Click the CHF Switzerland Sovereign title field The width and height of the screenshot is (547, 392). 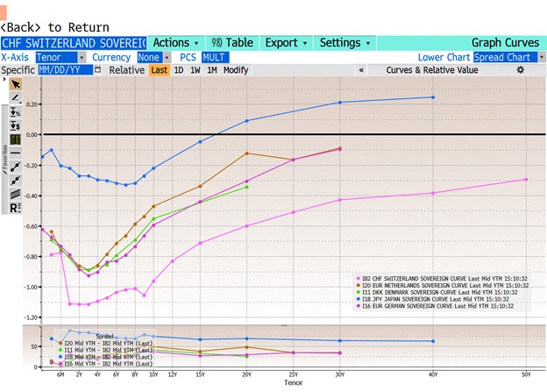click(74, 43)
